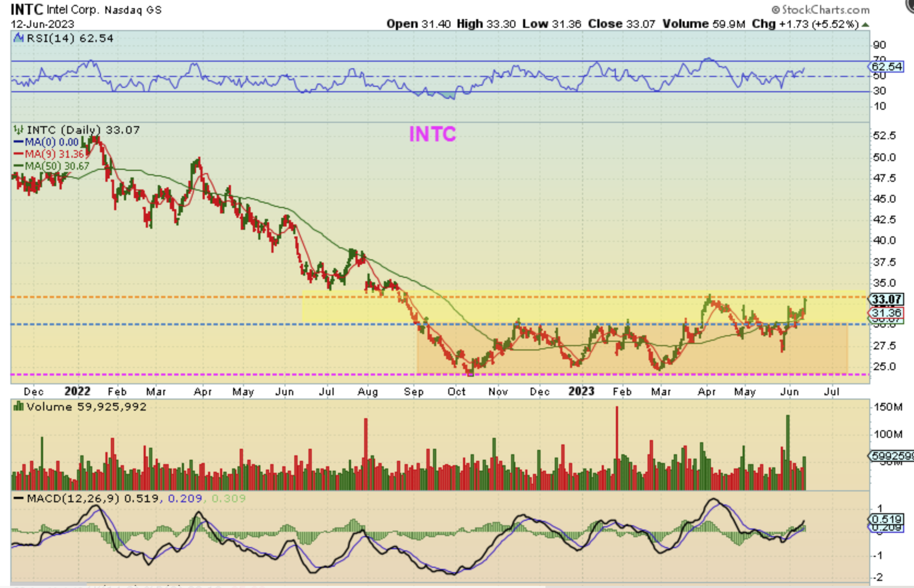This screenshot has width=914, height=588.
Task: Click the Nasdaq GS exchange label
Action: tap(133, 10)
